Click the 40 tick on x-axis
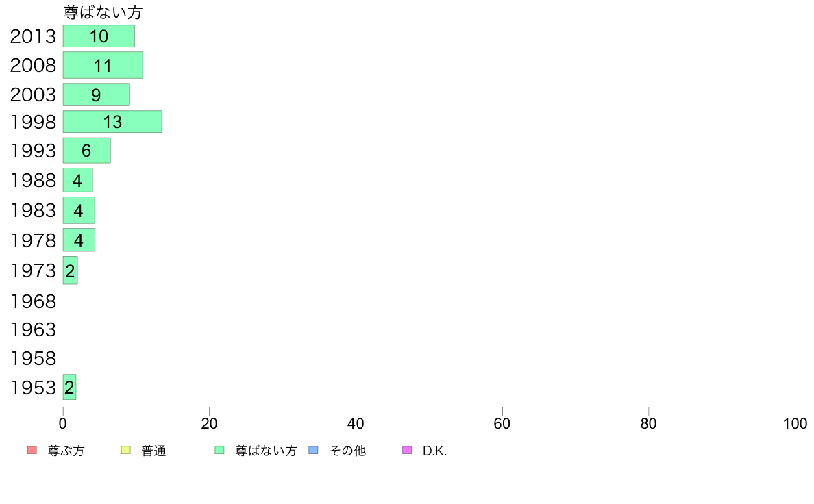 (356, 424)
